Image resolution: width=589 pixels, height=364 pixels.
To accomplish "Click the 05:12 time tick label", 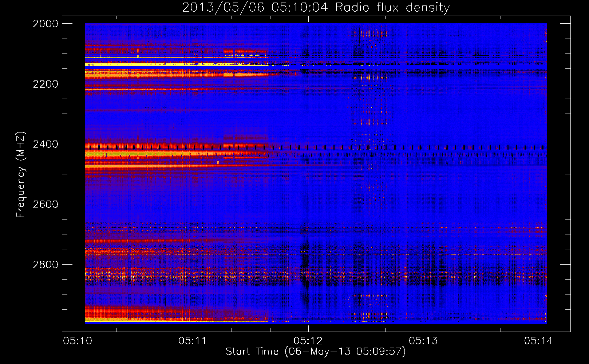I will 308,341.
